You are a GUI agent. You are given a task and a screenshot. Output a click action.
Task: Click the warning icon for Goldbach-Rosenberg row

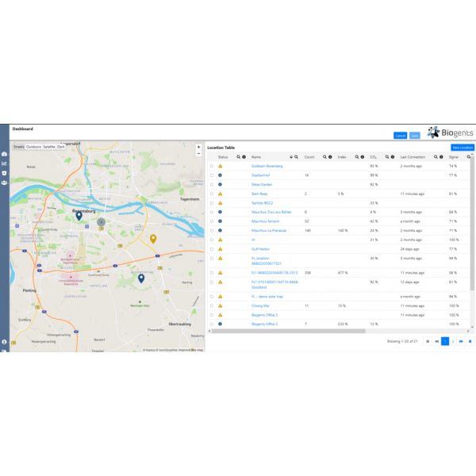point(220,166)
